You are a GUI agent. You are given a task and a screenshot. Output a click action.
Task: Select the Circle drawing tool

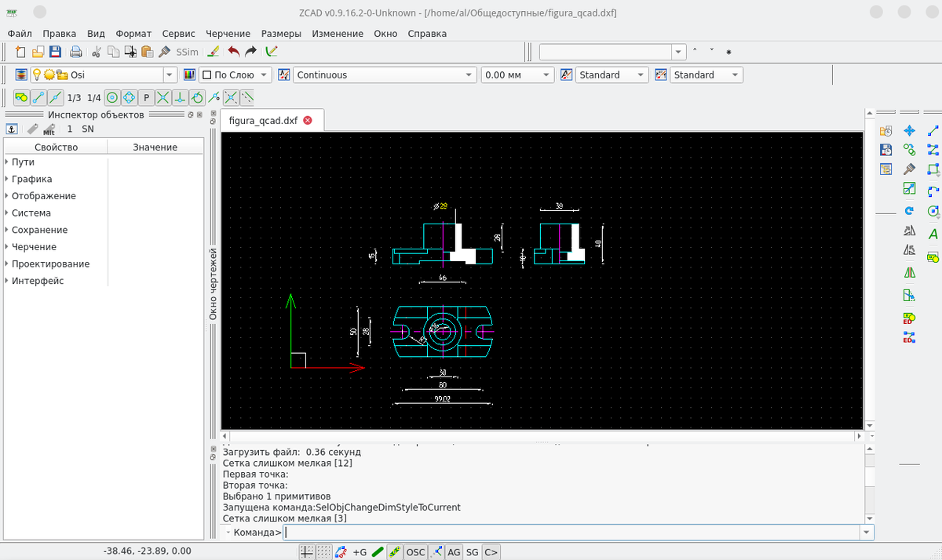(933, 211)
